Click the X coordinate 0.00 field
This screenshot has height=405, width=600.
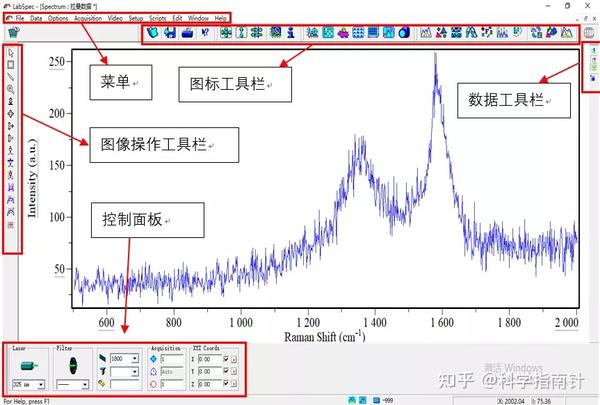[210, 359]
